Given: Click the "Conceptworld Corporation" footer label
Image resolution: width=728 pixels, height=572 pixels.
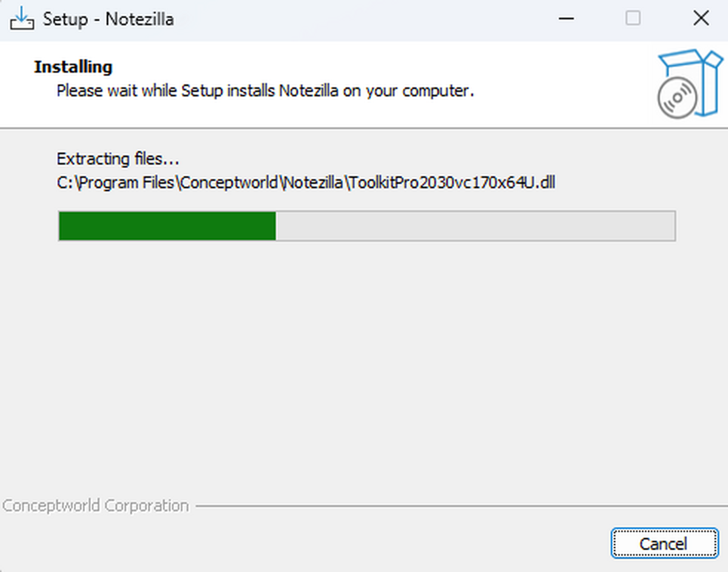Looking at the screenshot, I should 95,506.
